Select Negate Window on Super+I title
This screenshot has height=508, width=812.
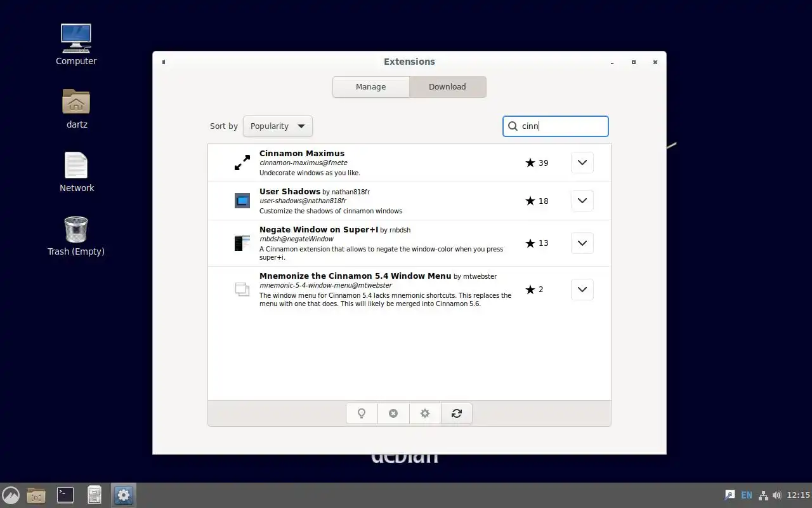point(318,229)
